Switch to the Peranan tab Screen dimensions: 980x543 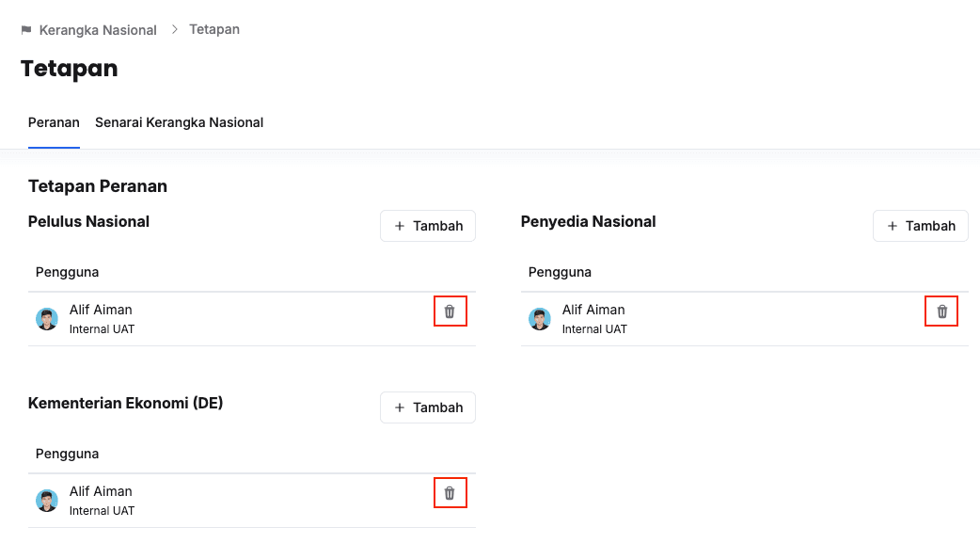pos(54,122)
